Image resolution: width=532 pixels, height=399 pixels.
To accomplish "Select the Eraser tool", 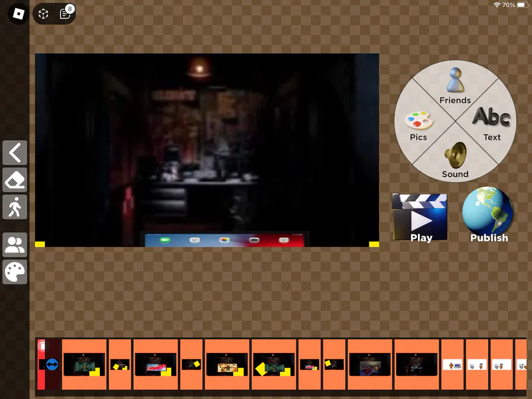I will point(15,180).
